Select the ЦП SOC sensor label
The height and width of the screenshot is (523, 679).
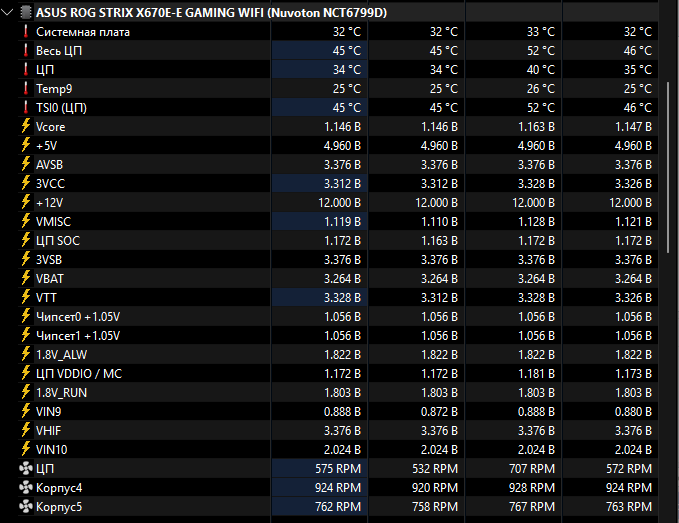click(58, 241)
